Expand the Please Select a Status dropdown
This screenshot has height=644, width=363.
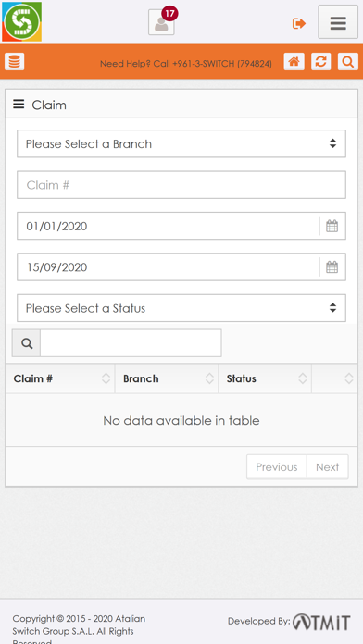click(181, 308)
